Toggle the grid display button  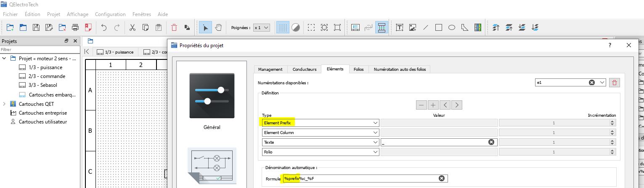pos(283,28)
